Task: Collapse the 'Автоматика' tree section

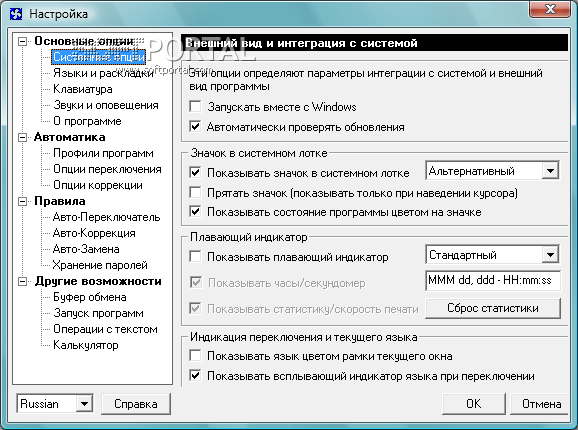Action: pyautogui.click(x=22, y=137)
